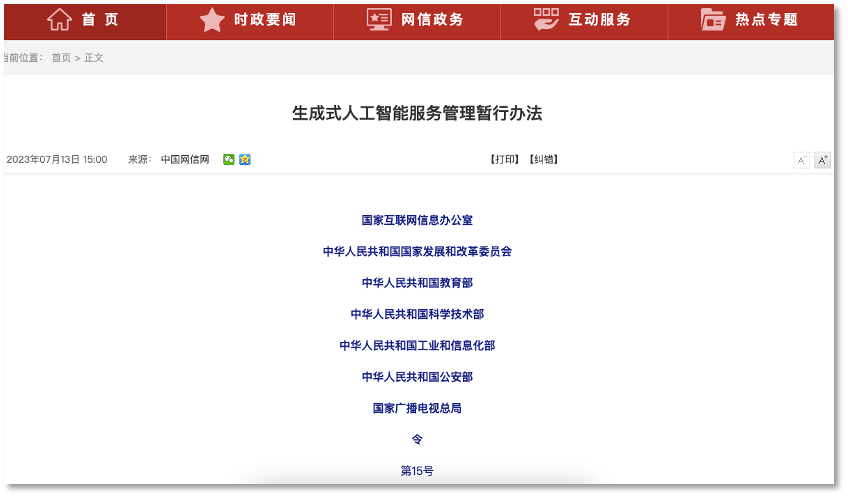Go to the 网信政务 section
The height and width of the screenshot is (498, 848).
(432, 20)
